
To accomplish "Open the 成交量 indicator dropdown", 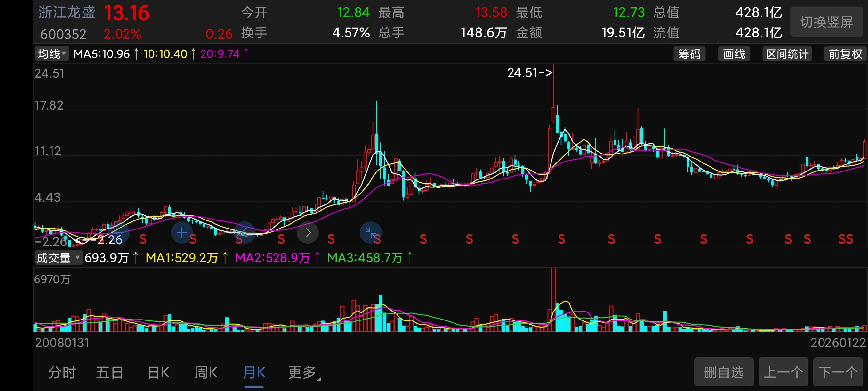I will point(58,258).
